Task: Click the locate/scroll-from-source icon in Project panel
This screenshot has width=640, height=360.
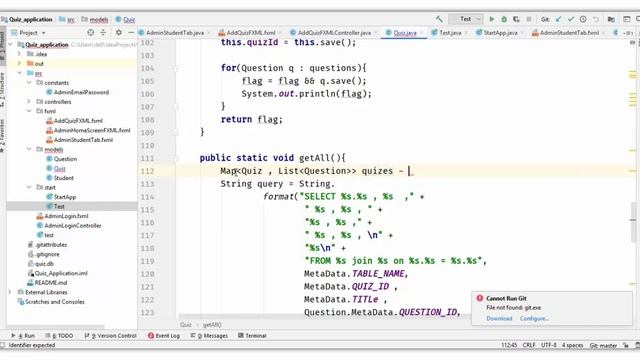Action: click(x=91, y=32)
